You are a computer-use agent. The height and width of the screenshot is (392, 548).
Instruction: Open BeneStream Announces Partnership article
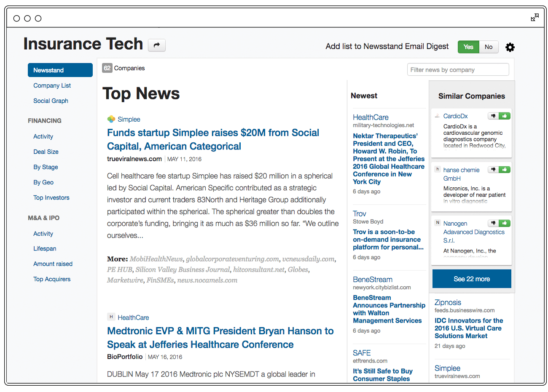(389, 309)
